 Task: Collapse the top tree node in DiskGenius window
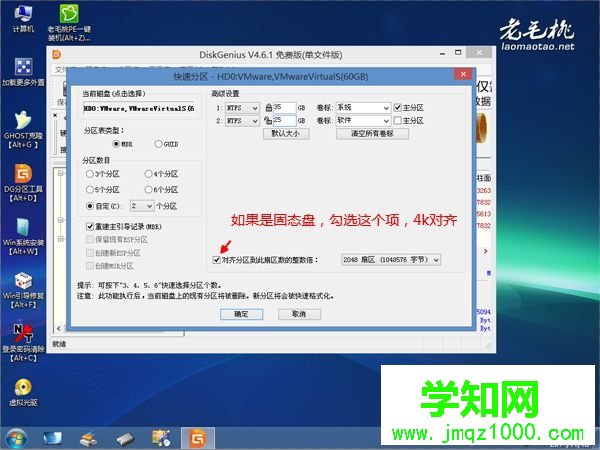pyautogui.click(x=60, y=173)
